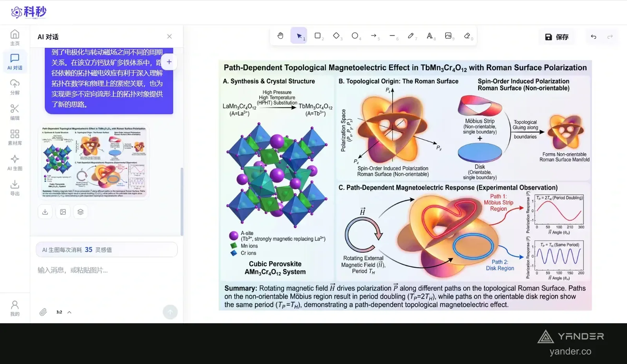Screen dimensions: 627x364
Task: Open 素材库 in the sidebar
Action: (x=15, y=137)
